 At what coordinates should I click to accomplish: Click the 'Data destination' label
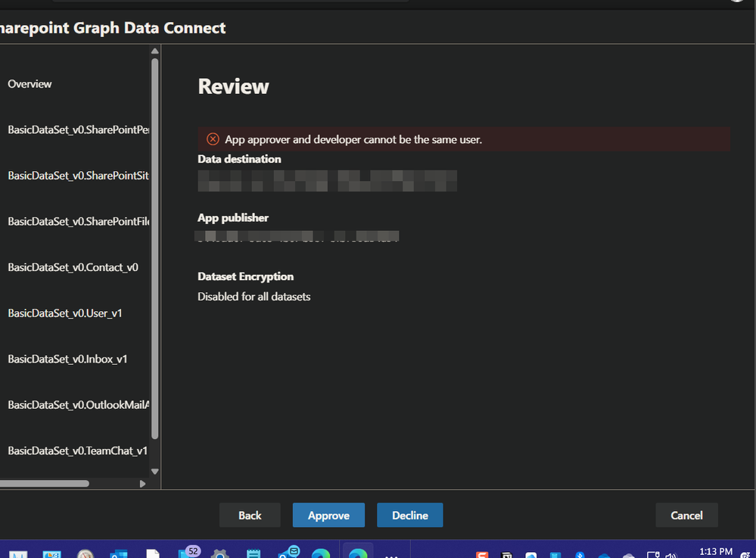point(239,159)
